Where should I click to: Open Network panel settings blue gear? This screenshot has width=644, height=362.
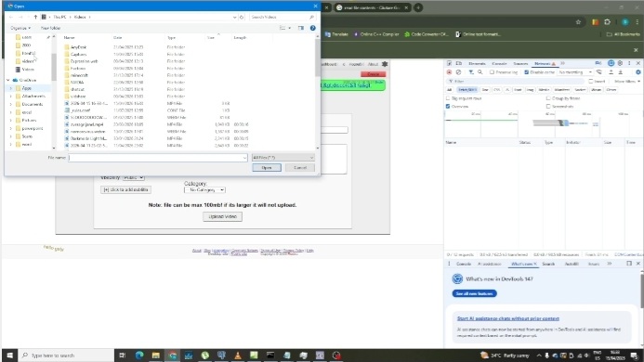[637, 72]
